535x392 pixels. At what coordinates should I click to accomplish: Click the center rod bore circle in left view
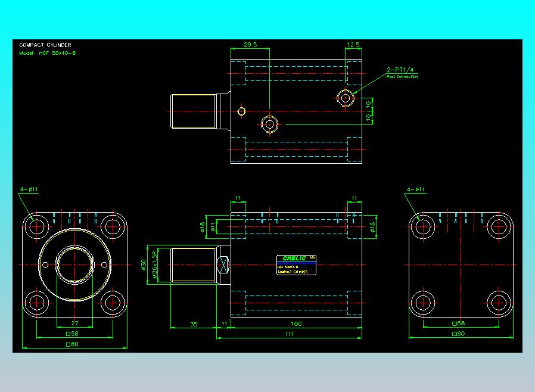point(74,265)
